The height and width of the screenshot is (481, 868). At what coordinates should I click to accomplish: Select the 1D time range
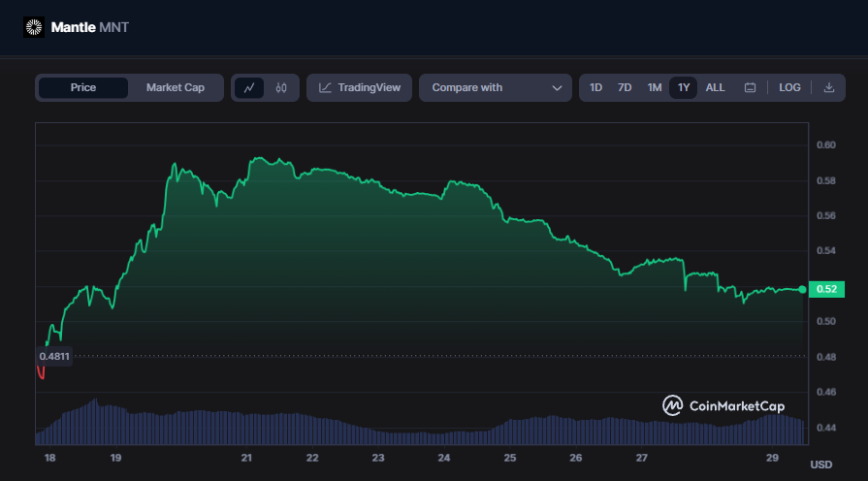click(x=595, y=87)
